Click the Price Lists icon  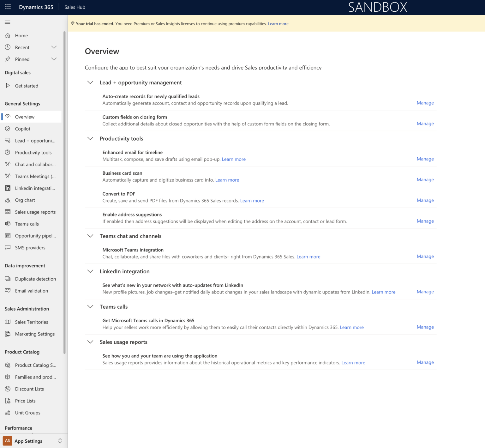(8, 401)
